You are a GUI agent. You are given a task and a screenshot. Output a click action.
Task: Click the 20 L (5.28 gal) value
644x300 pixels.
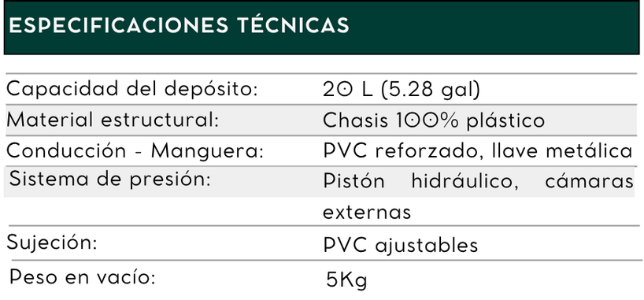(402, 90)
